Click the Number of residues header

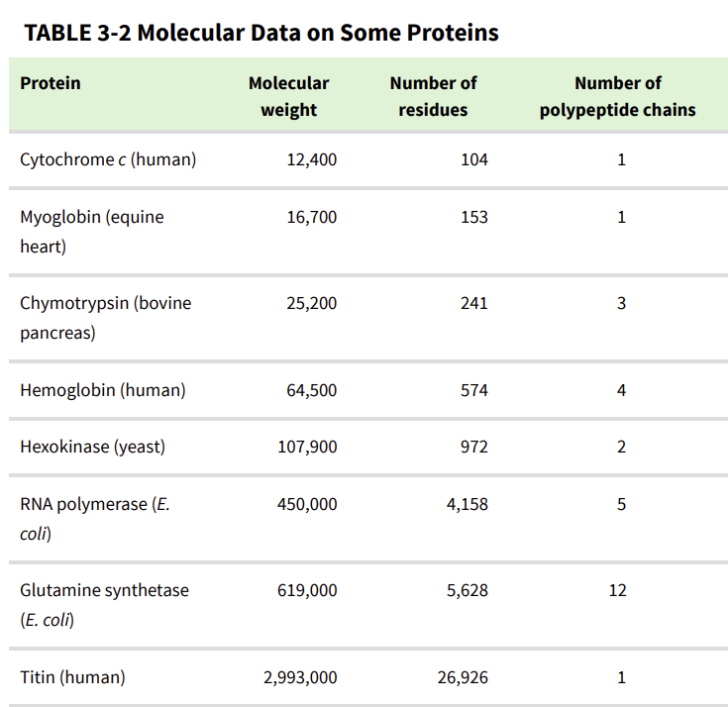[433, 96]
